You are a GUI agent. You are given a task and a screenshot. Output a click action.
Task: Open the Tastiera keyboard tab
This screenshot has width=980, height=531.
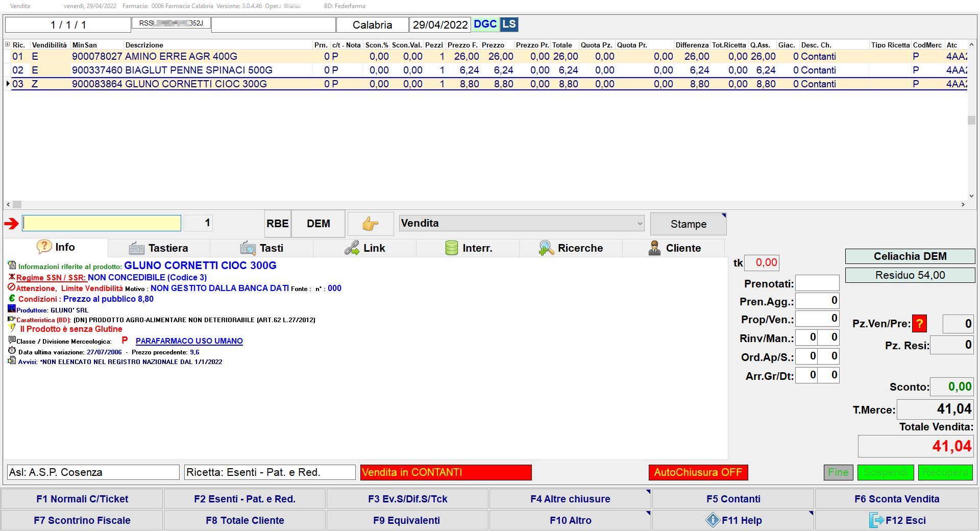coord(159,248)
